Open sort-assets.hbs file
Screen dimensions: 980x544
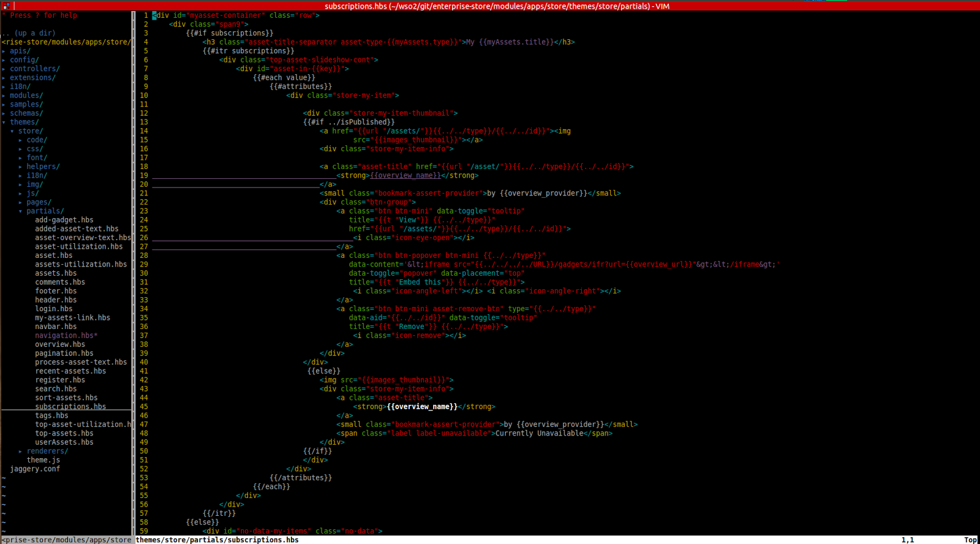pyautogui.click(x=66, y=398)
